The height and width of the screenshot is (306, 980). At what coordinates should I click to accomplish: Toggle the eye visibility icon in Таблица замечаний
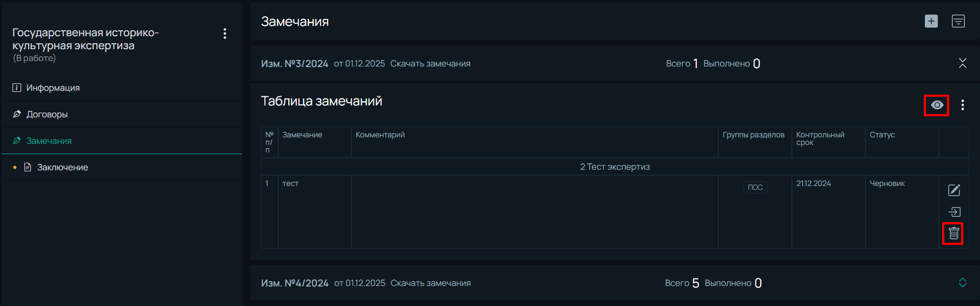tap(937, 105)
